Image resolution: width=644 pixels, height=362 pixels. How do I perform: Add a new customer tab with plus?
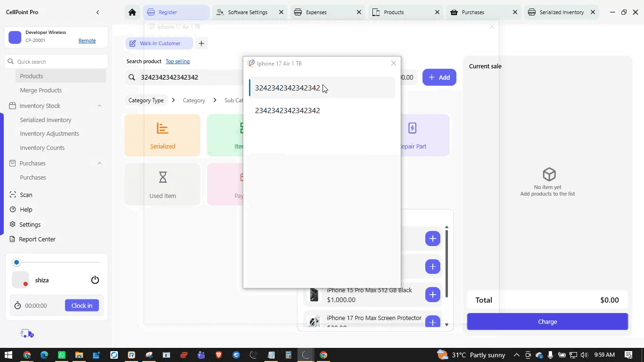tap(201, 43)
